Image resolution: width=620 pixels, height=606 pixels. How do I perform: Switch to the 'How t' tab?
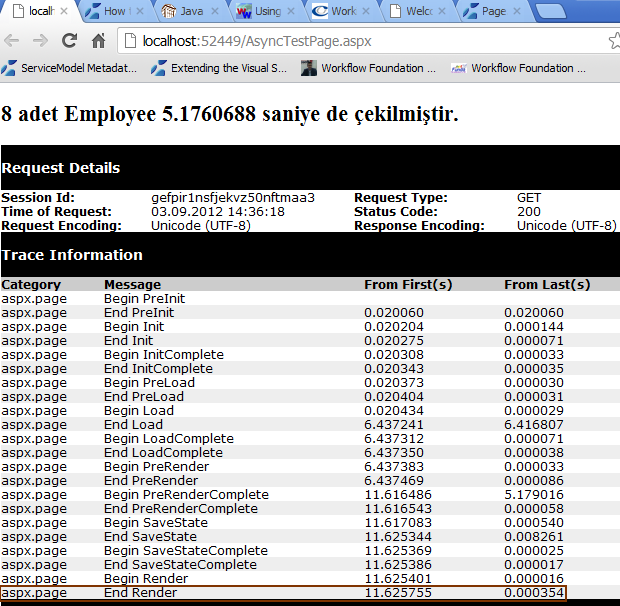pyautogui.click(x=112, y=12)
